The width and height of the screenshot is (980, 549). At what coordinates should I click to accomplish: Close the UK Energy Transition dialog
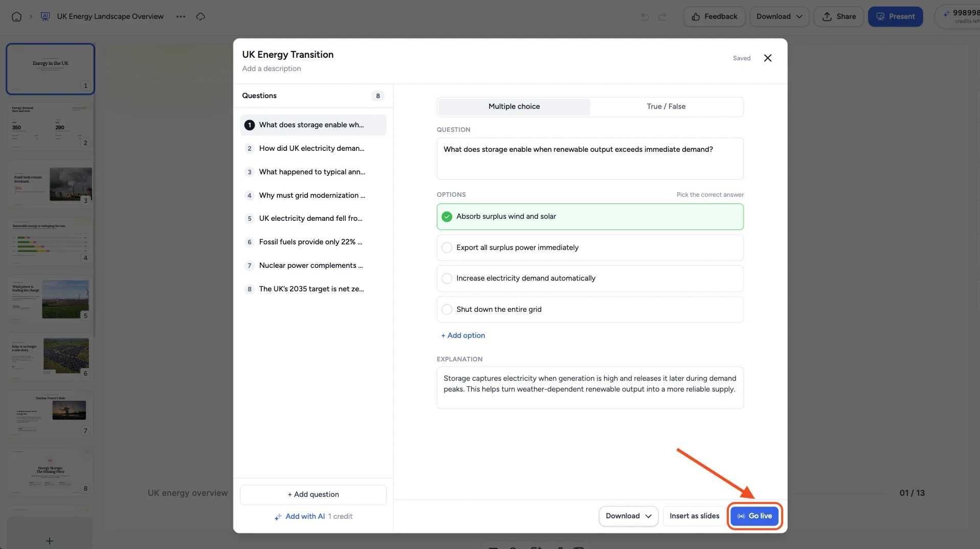tap(768, 58)
